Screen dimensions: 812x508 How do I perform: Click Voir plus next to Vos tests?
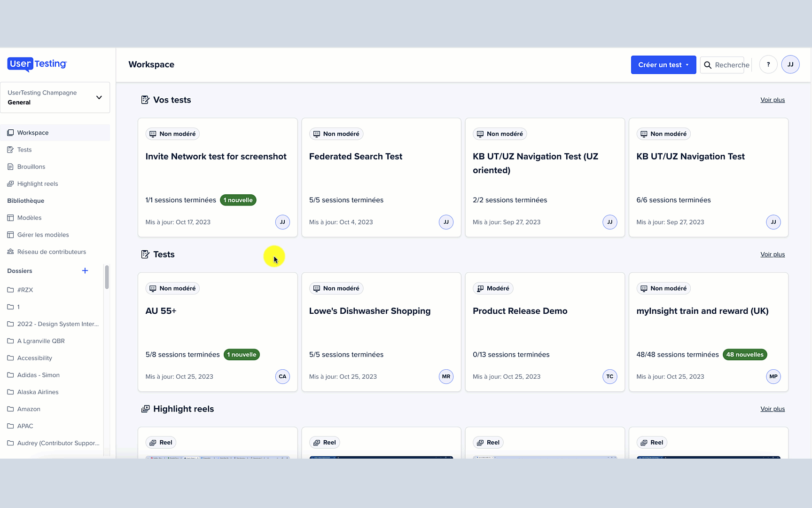pyautogui.click(x=773, y=100)
